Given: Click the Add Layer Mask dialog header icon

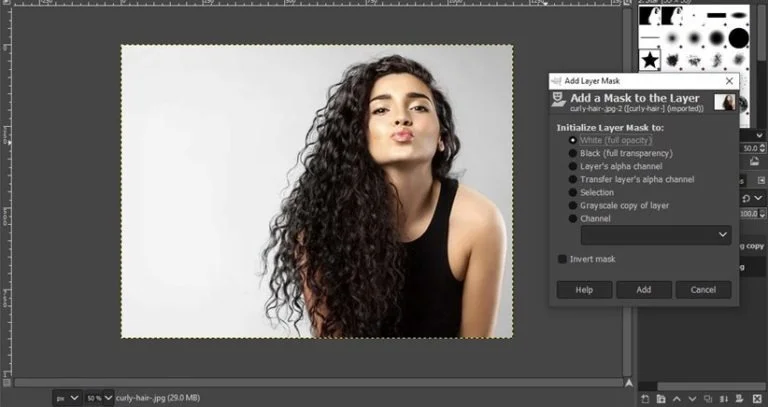Looking at the screenshot, I should click(558, 99).
